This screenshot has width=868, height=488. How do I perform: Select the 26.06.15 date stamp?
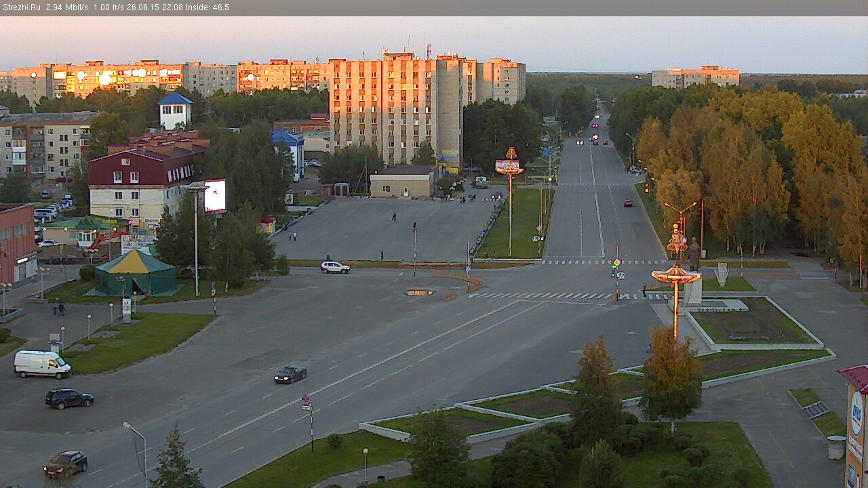tap(142, 7)
